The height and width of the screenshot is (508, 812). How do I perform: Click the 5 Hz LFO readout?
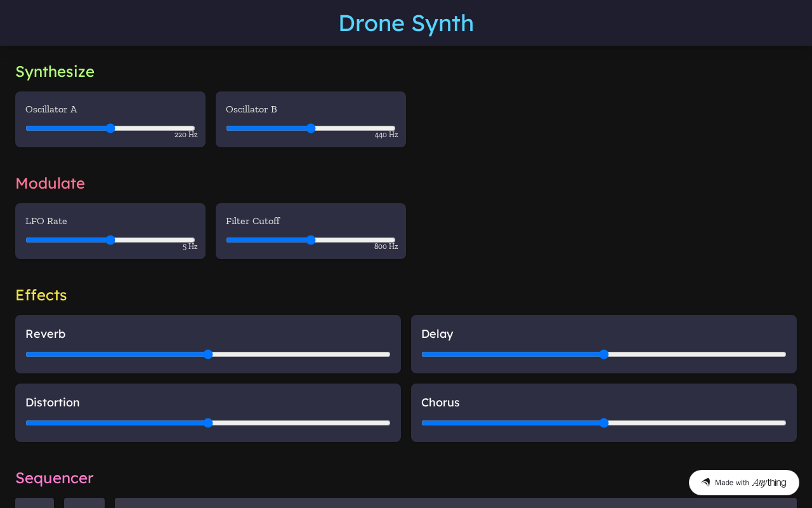190,246
